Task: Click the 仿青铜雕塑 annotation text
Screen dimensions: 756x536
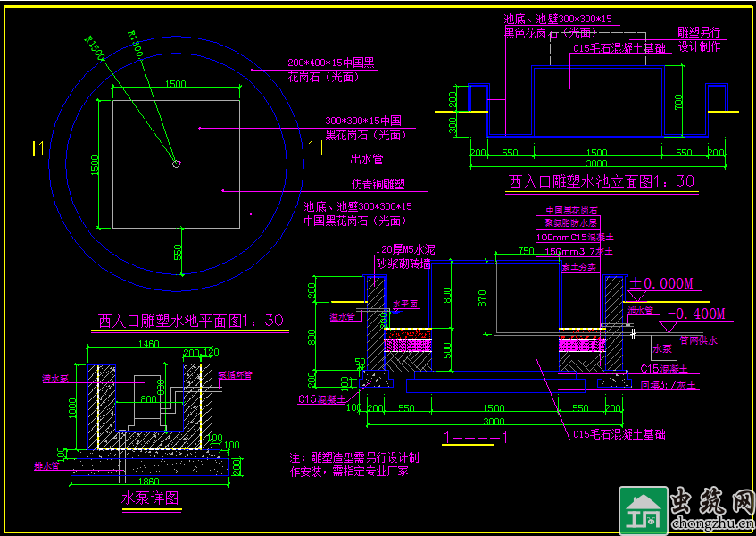Action: pyautogui.click(x=378, y=184)
